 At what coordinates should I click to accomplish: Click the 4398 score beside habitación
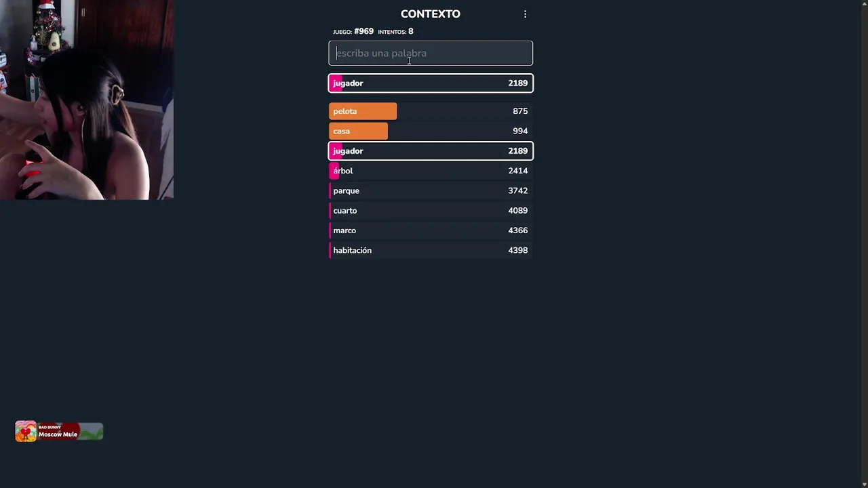[x=518, y=251]
